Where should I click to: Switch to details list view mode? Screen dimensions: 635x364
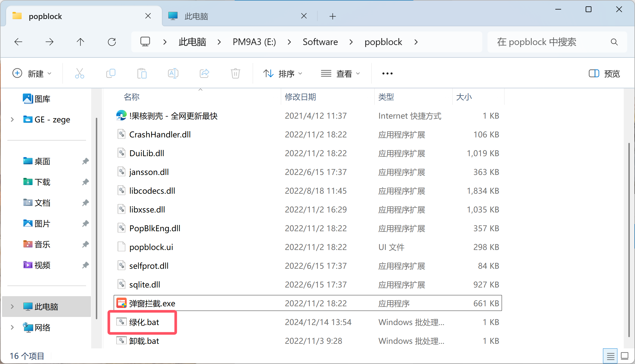pyautogui.click(x=610, y=356)
